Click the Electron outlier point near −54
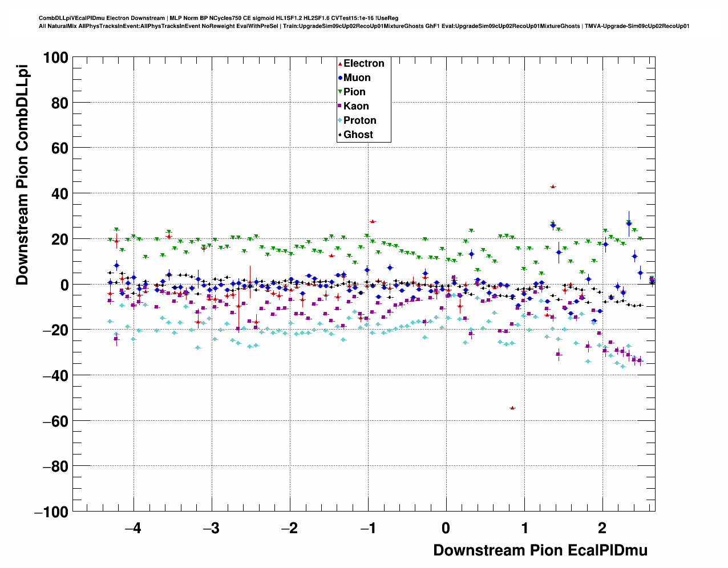This screenshot has width=728, height=568. 512,408
